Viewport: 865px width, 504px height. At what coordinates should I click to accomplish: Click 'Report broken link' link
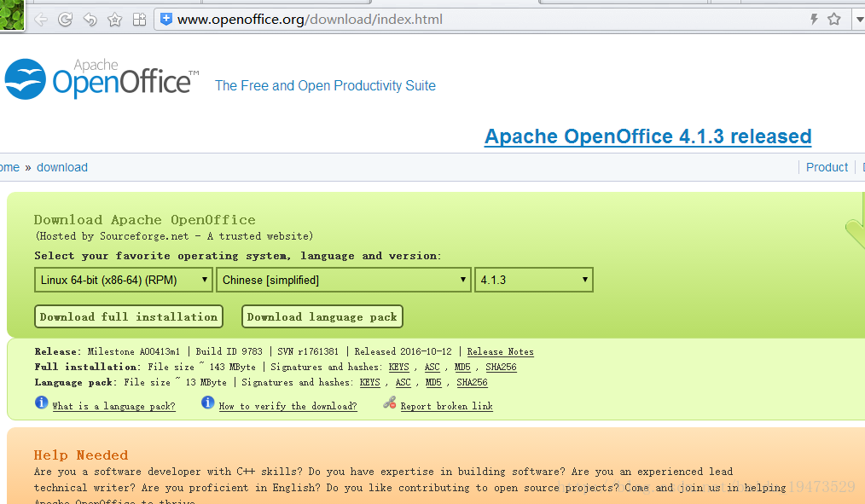(x=447, y=407)
